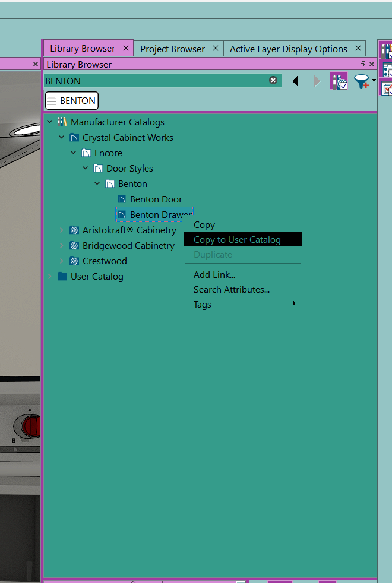Image resolution: width=392 pixels, height=583 pixels.
Task: Select the User Catalog folder icon
Action: tap(62, 276)
